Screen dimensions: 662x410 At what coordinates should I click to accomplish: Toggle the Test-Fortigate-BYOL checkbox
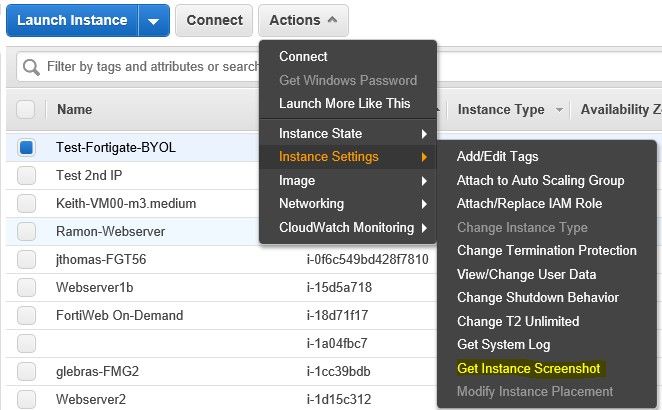click(26, 147)
